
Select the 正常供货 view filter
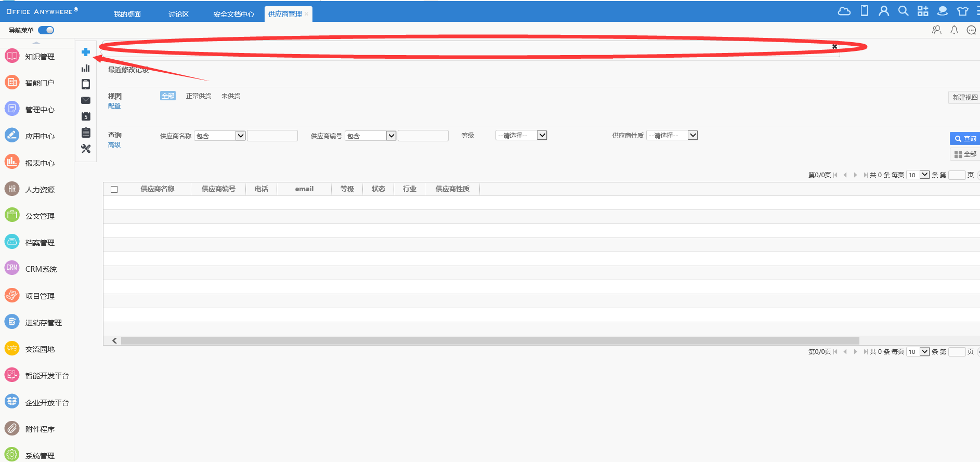click(x=198, y=96)
